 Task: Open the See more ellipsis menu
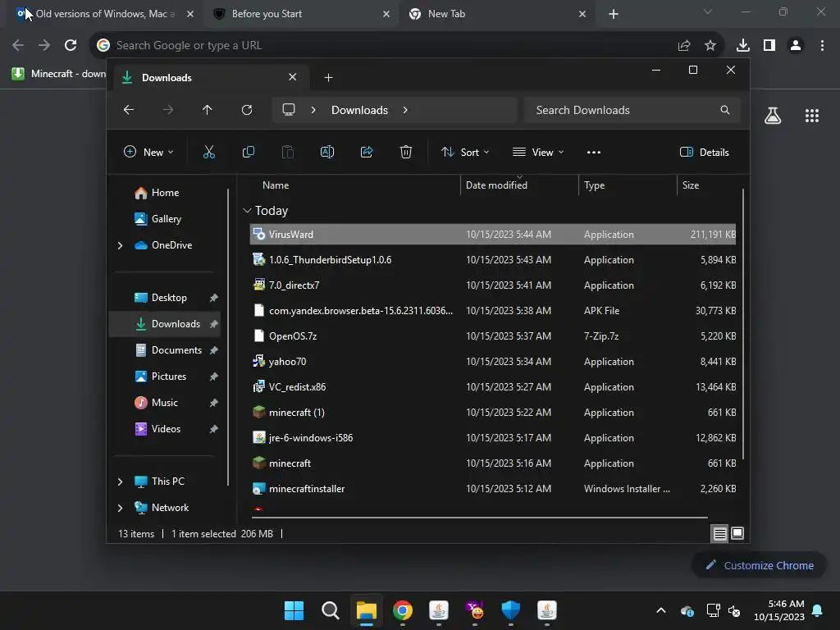pos(594,152)
